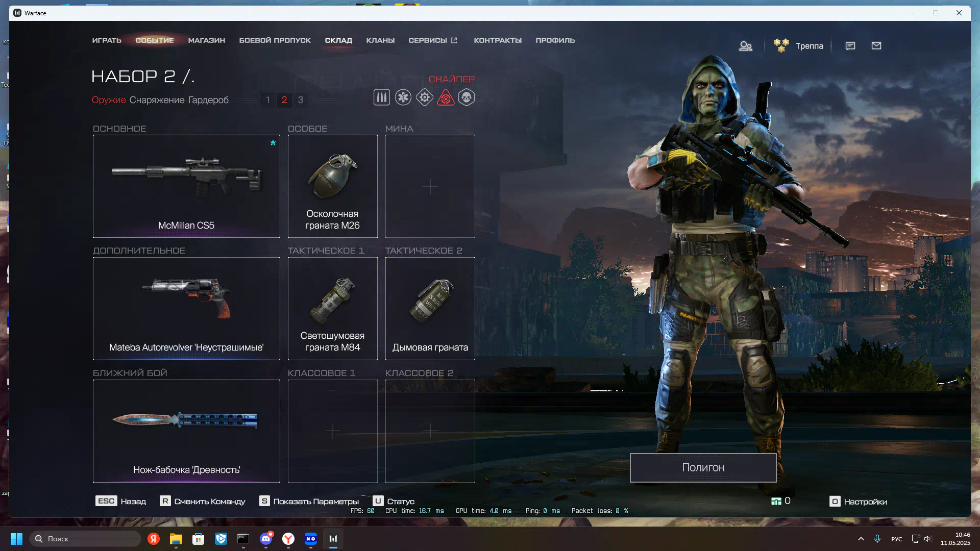Viewport: 980px width, 551px height.
Task: Click the НАБОР 2 set title
Action: pyautogui.click(x=143, y=77)
